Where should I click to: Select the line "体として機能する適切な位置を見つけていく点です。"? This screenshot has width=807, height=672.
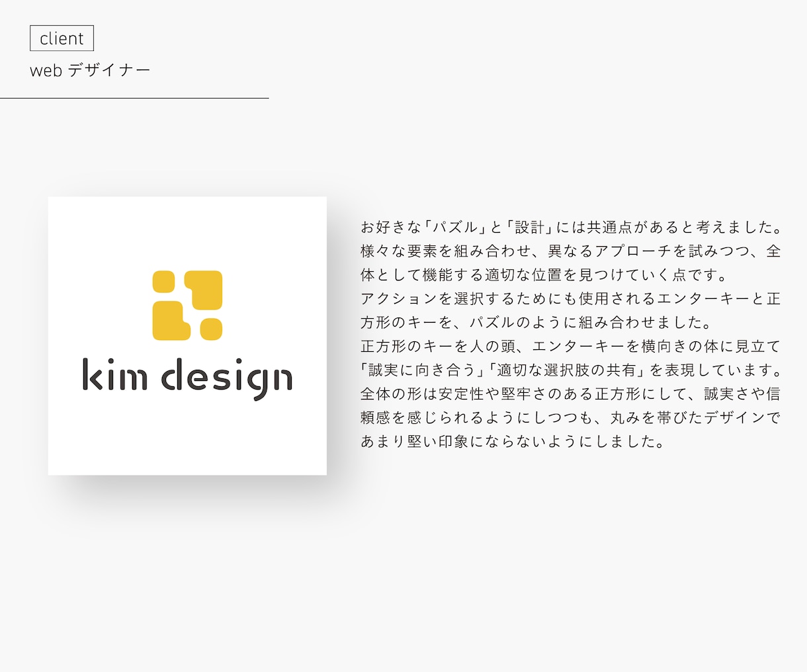coord(544,275)
